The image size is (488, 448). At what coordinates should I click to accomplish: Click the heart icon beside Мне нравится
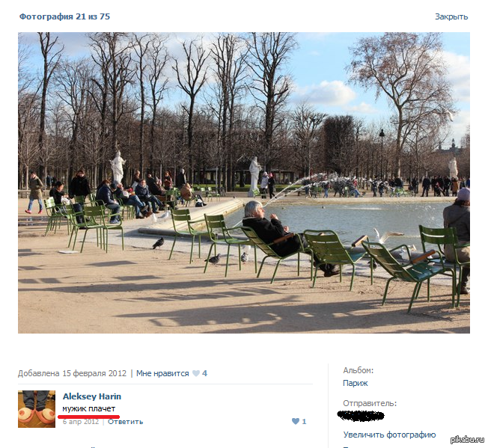click(196, 373)
